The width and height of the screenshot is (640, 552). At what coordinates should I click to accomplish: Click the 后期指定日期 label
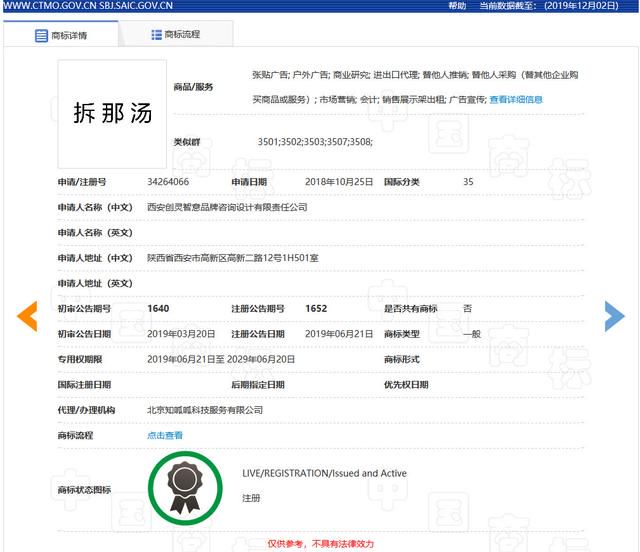[258, 385]
